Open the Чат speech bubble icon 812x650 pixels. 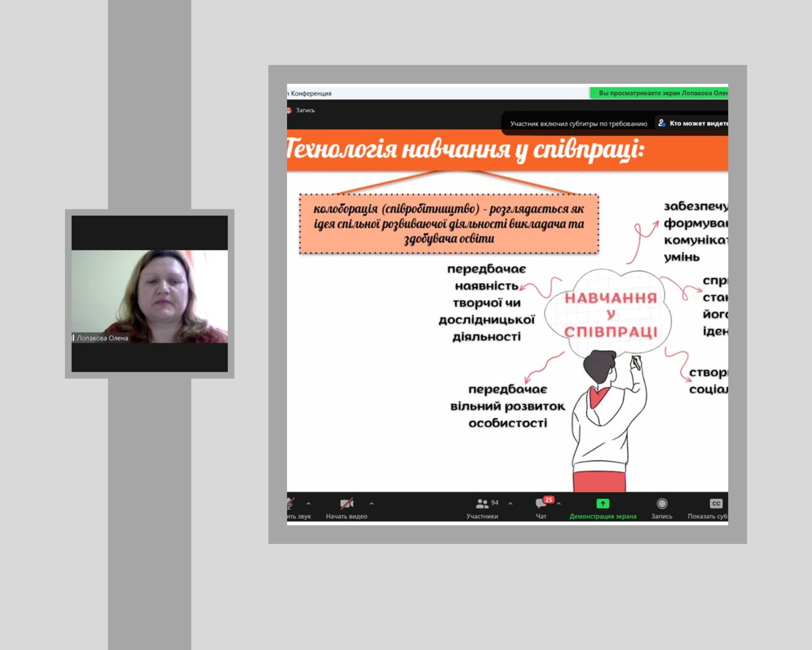click(540, 504)
